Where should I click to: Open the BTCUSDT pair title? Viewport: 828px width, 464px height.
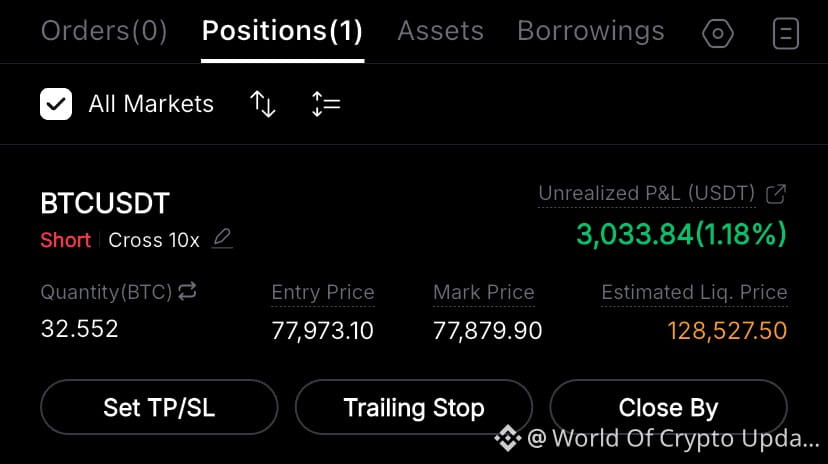105,203
